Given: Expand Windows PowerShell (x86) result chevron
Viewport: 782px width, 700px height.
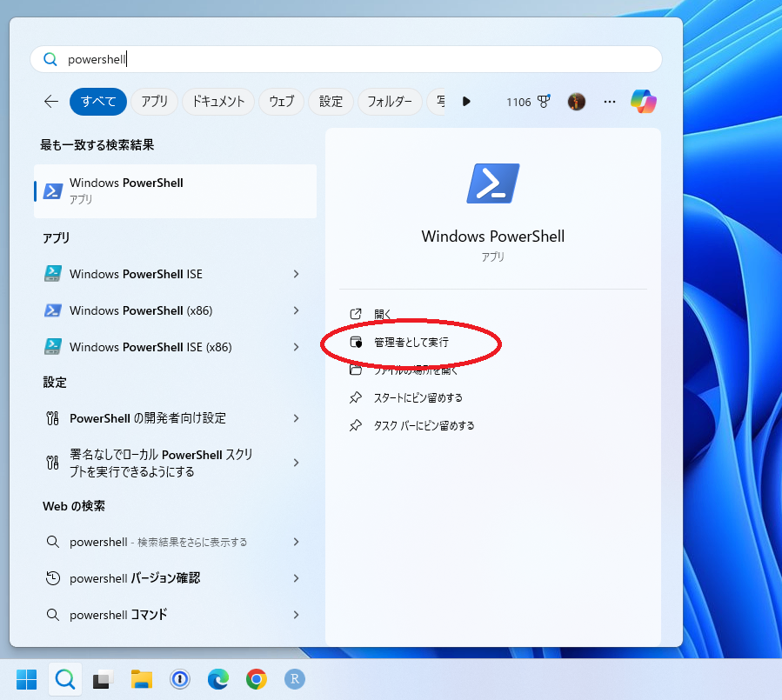Looking at the screenshot, I should click(x=297, y=310).
